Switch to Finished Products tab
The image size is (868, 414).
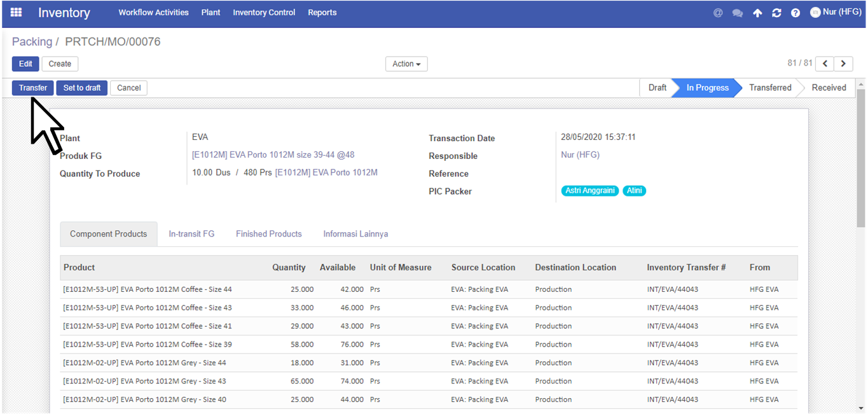point(269,234)
